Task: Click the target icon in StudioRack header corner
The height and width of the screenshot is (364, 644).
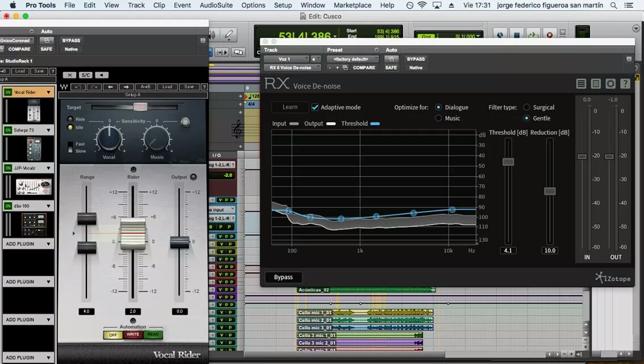Action: tap(202, 40)
